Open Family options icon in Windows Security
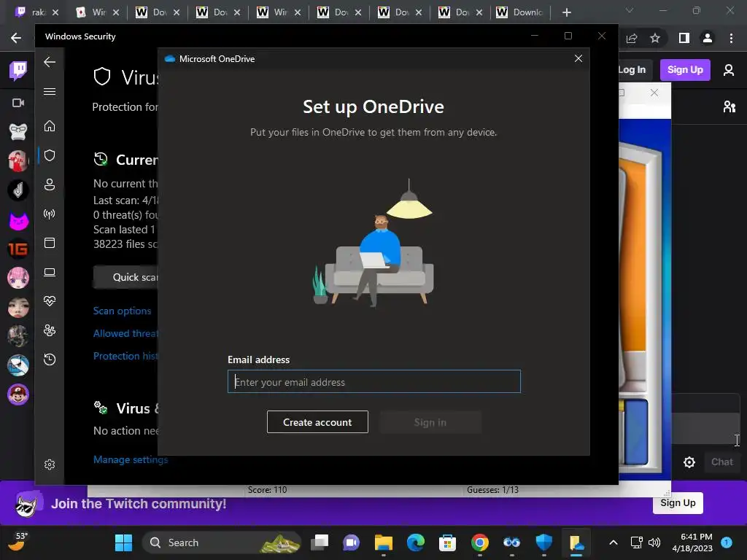The width and height of the screenshot is (747, 560). click(50, 330)
